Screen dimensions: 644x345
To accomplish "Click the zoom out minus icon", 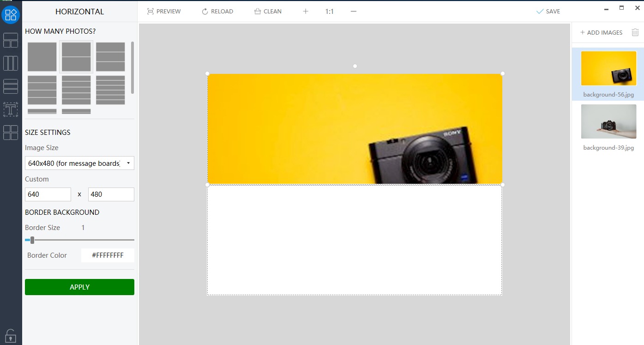I will coord(354,11).
